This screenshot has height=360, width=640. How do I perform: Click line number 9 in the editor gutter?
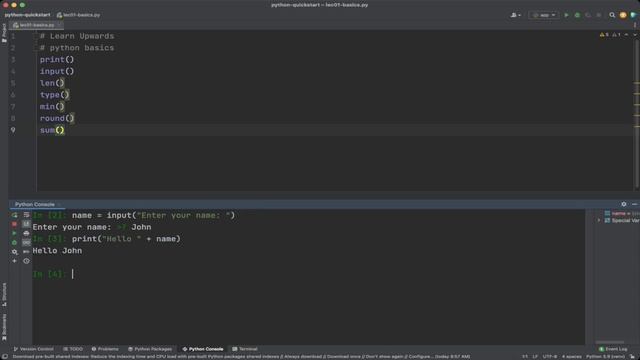coord(13,130)
